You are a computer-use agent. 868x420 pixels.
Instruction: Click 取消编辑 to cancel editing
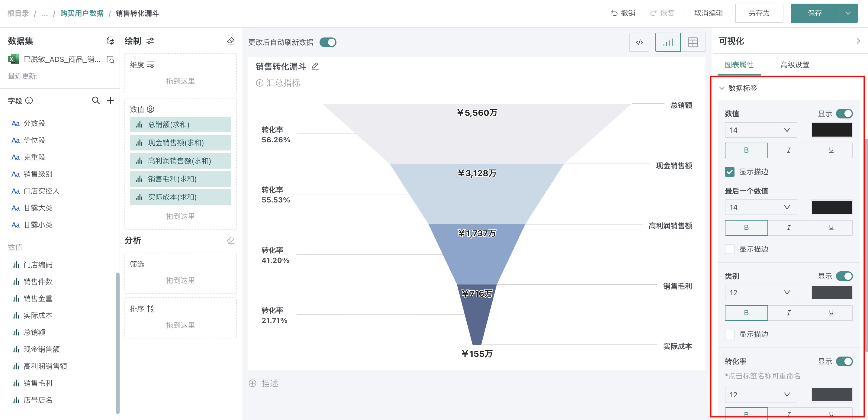click(x=708, y=13)
